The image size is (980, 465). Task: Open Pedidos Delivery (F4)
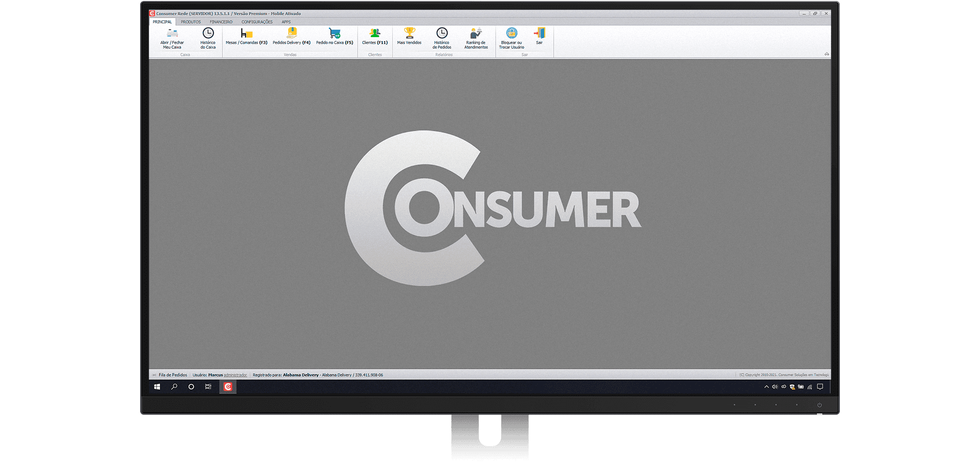(x=292, y=36)
